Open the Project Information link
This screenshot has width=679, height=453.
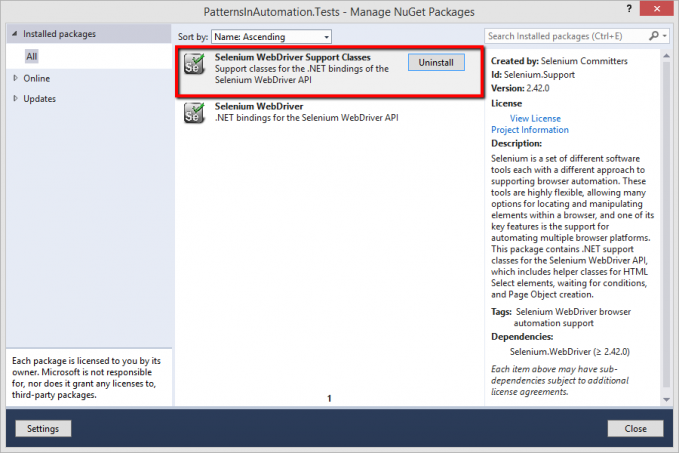pyautogui.click(x=530, y=129)
